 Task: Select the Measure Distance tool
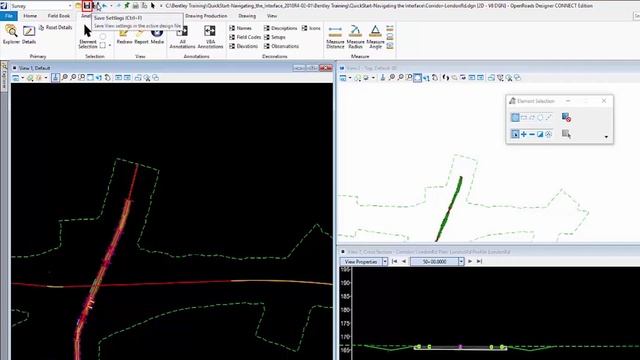click(x=335, y=37)
